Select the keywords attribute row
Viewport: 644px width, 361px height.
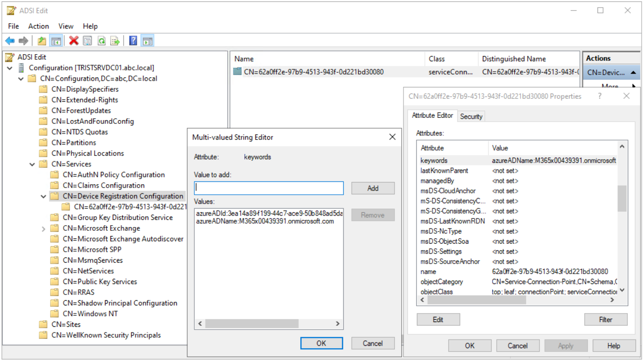[517, 161]
